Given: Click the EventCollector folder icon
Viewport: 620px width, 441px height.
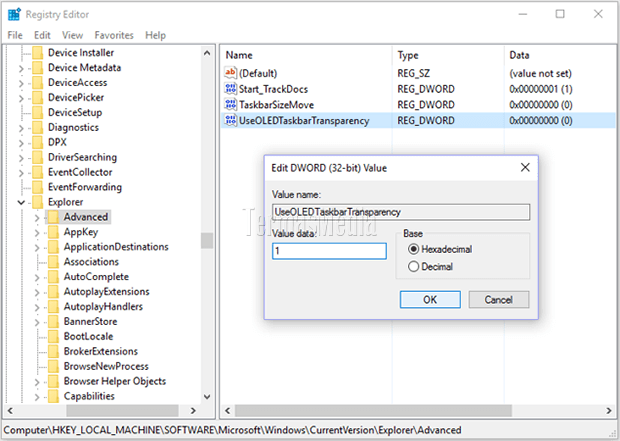Looking at the screenshot, I should pos(38,172).
